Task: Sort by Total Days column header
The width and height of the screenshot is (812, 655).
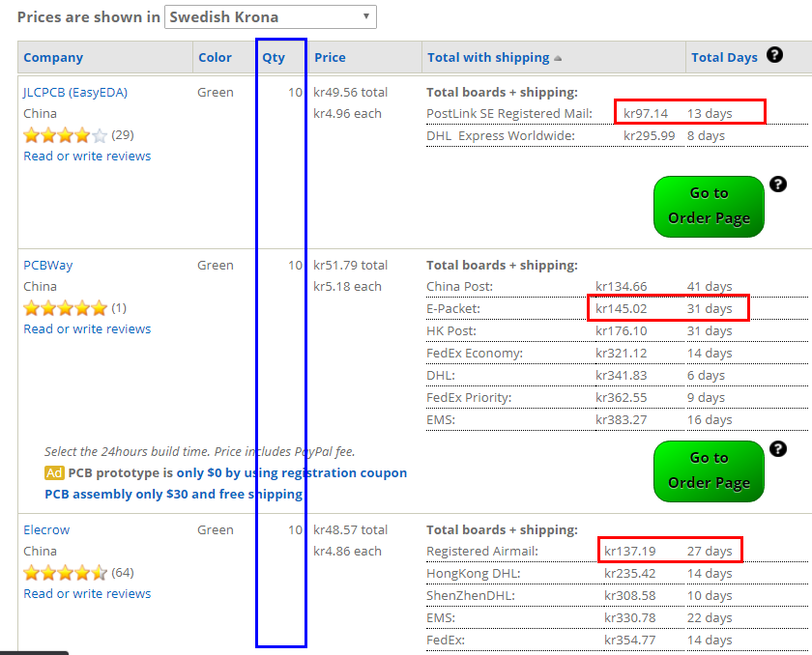Action: pos(724,57)
